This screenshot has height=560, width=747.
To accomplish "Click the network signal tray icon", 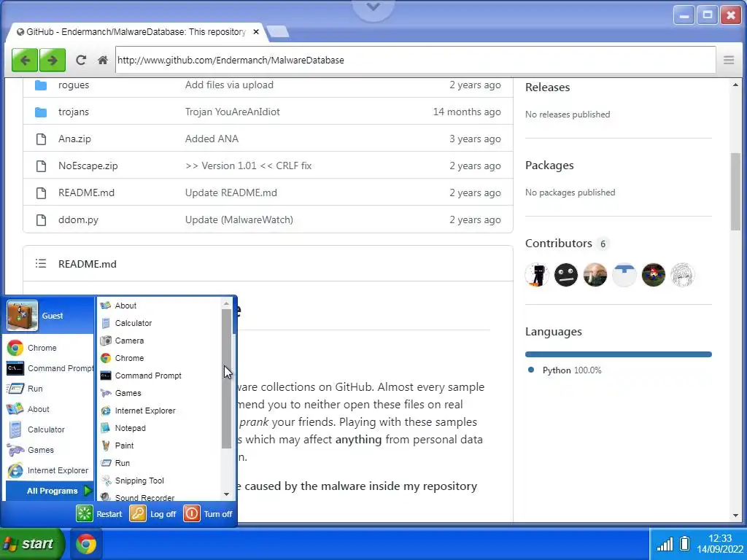I will click(665, 544).
